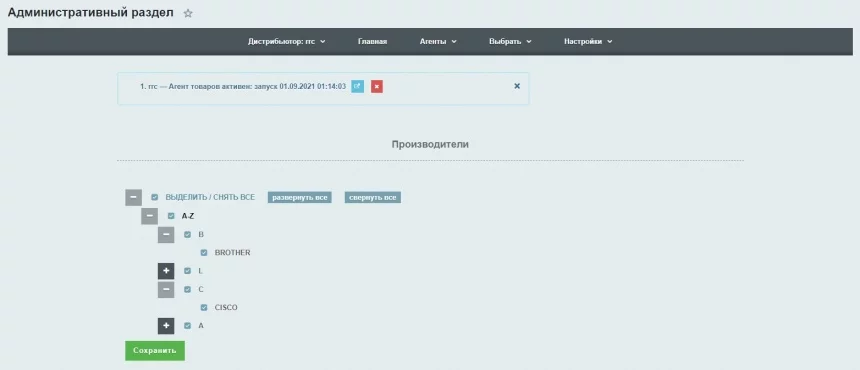Expand the A group plus icon
Viewport: 860px width, 370px height.
coord(166,326)
